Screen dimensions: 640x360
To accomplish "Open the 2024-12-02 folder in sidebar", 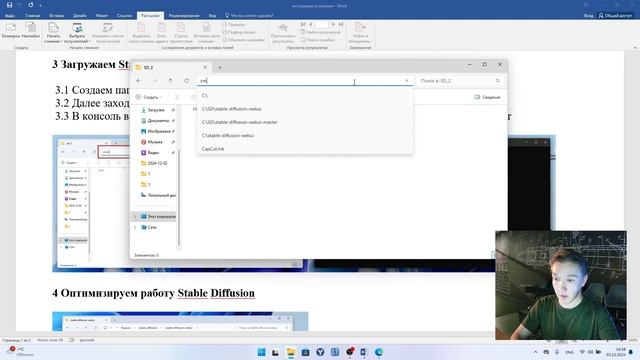I will (x=157, y=163).
